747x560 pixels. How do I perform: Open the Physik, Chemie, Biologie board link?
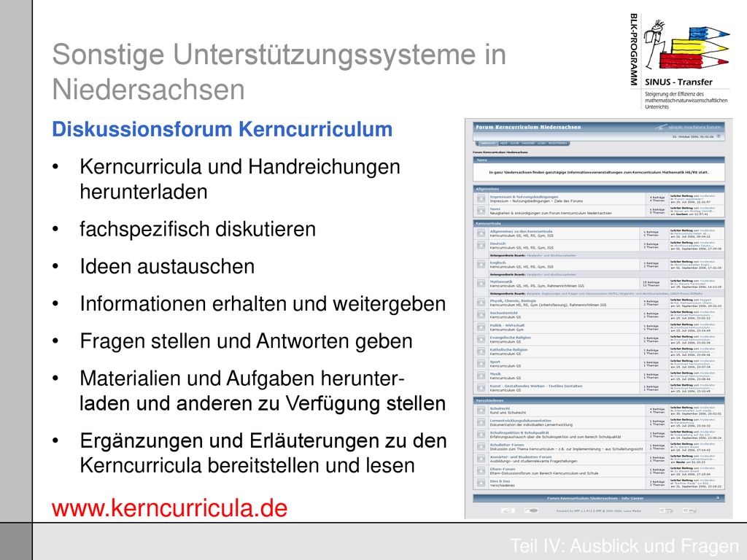pos(513,301)
